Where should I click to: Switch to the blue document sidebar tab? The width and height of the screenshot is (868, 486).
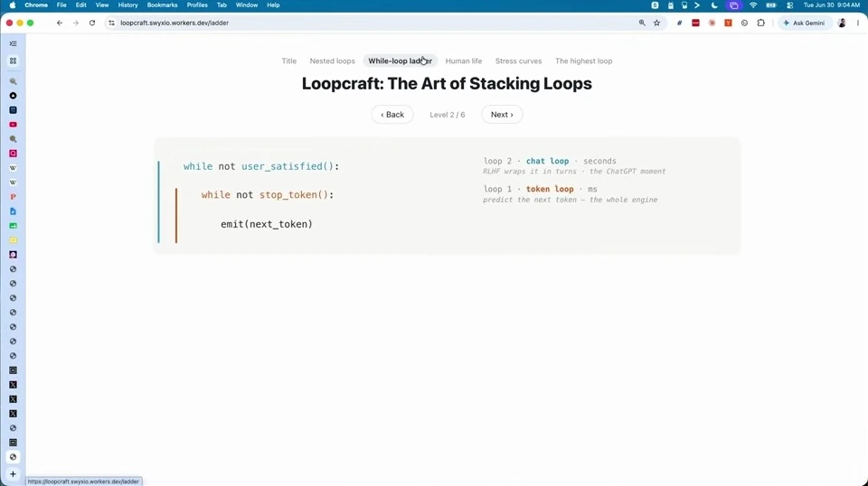[x=13, y=211]
